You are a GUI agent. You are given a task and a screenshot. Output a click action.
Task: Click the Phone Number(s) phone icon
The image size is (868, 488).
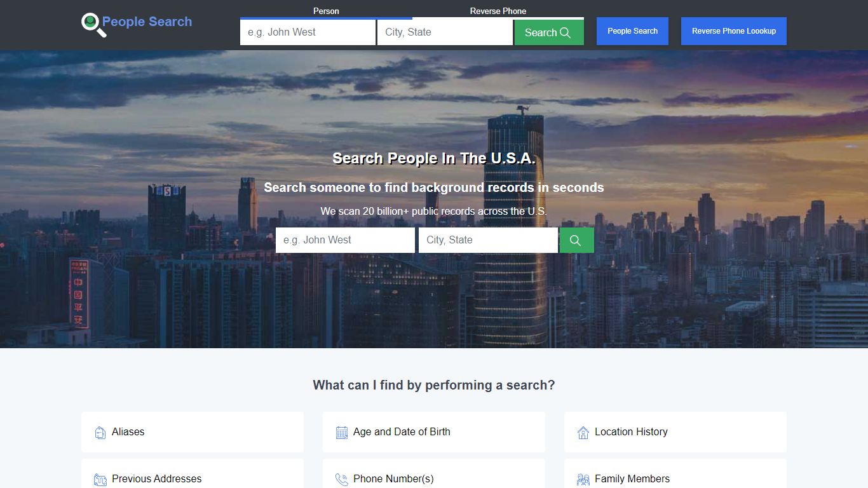(x=341, y=479)
